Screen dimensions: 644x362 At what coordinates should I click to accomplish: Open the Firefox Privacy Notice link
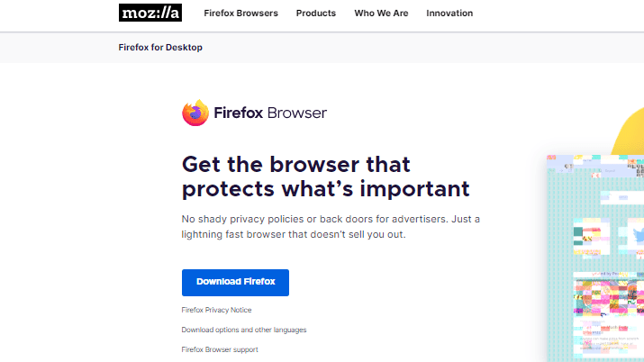[216, 310]
